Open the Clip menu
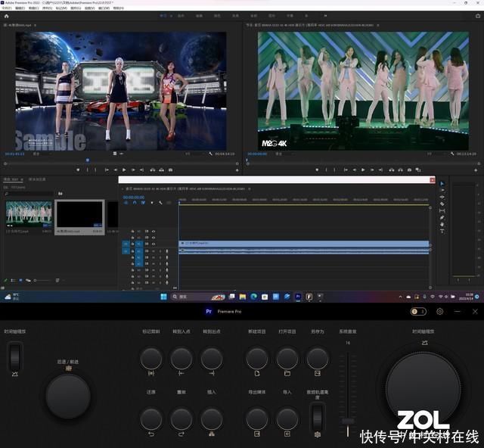This screenshot has width=484, height=448. [x=33, y=8]
